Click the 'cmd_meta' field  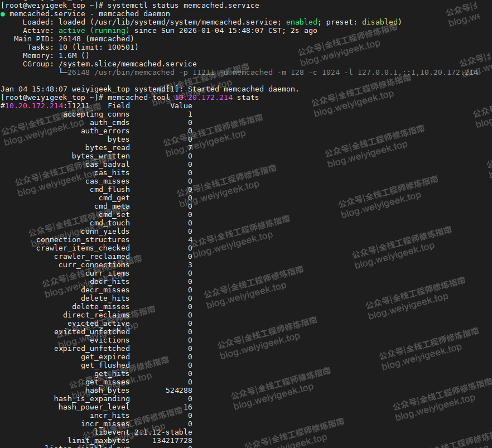pos(112,206)
